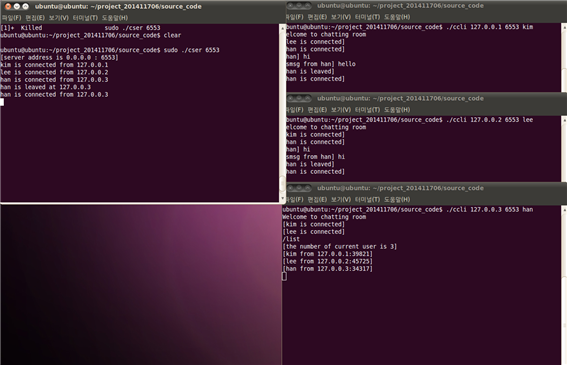This screenshot has height=365, width=567.
Task: Click scroll-up arrow of server terminal scrollbar
Action: 282,28
